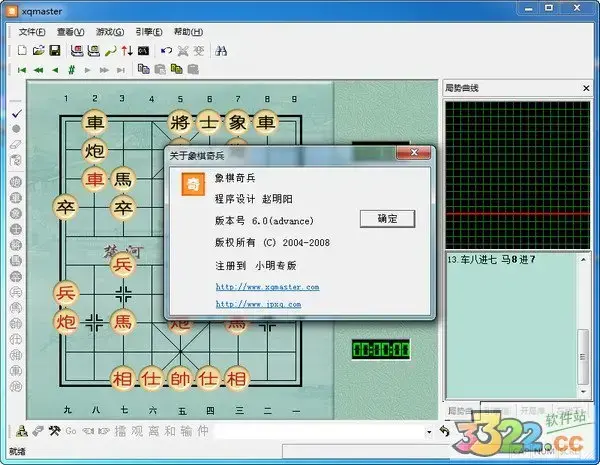Click move text 13. 车八进七 马8进7
Image resolution: width=600 pixels, height=465 pixels.
coord(492,260)
